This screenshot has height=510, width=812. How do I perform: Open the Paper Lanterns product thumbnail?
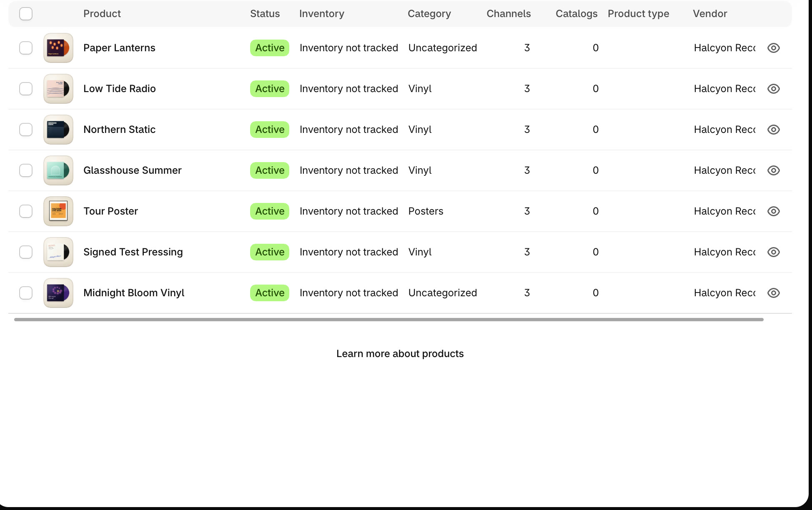tap(58, 48)
